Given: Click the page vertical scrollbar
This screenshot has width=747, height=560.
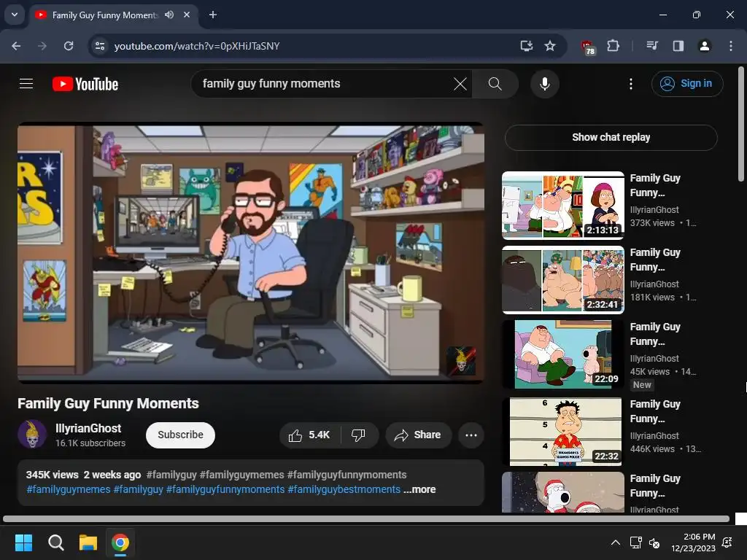Looking at the screenshot, I should click(741, 124).
